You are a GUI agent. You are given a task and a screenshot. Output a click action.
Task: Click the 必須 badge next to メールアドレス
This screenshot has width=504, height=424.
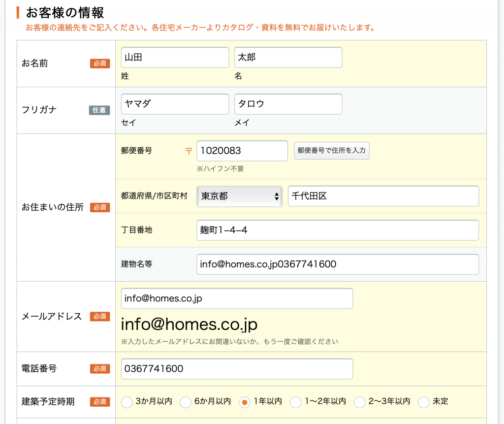point(100,316)
